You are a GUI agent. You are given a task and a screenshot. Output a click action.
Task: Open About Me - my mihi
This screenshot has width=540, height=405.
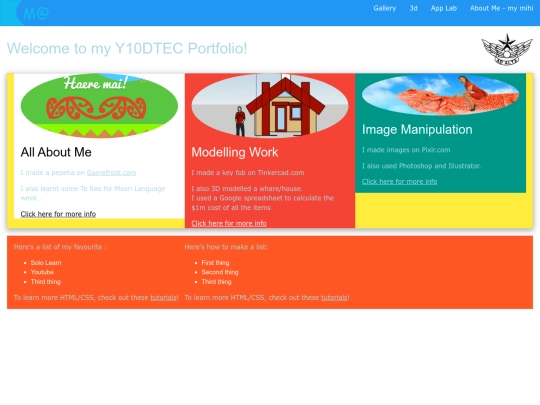501,8
